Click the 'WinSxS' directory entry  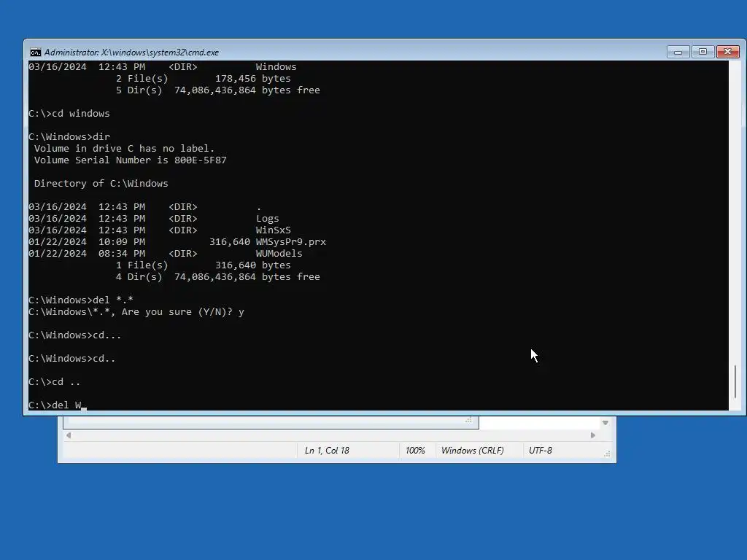[x=273, y=230]
